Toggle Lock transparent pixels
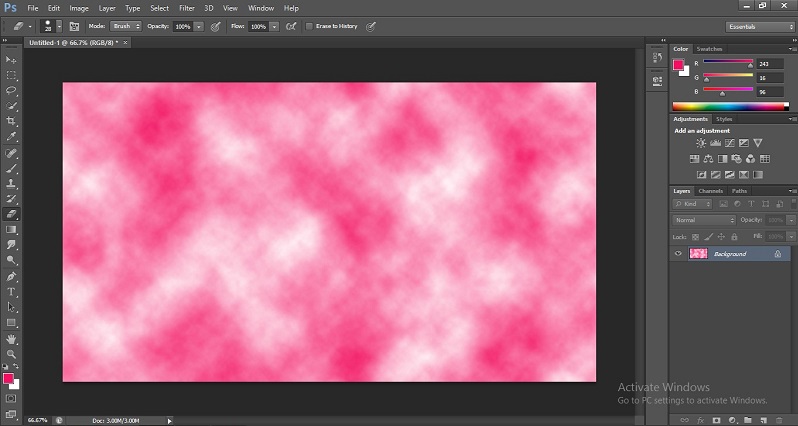The image size is (798, 426). click(695, 237)
